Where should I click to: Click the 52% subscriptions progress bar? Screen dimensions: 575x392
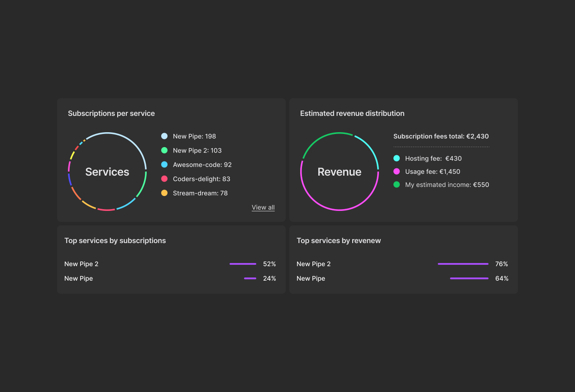pos(243,264)
